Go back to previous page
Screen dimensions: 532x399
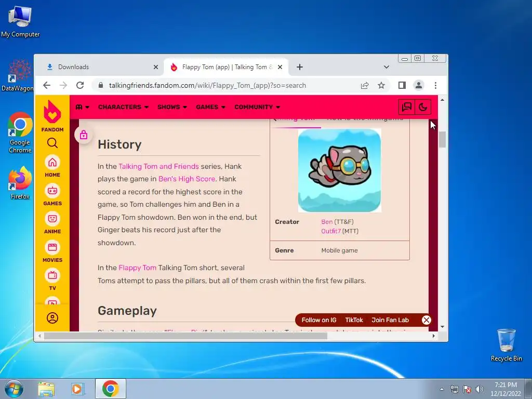pos(47,85)
